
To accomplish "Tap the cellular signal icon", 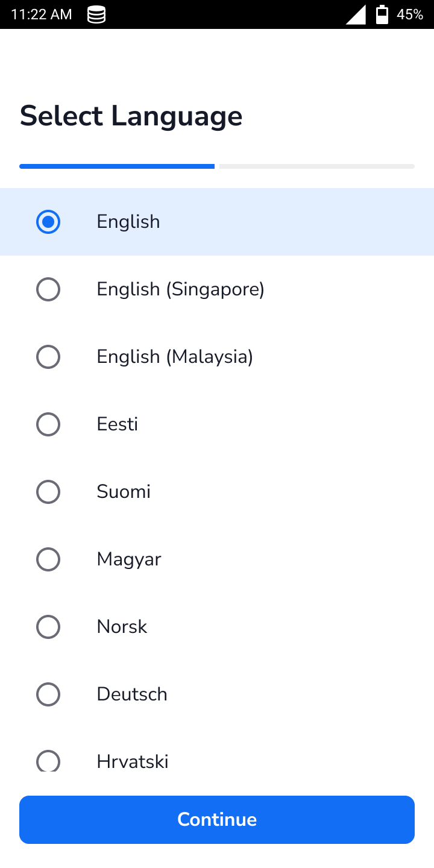I will (x=356, y=14).
